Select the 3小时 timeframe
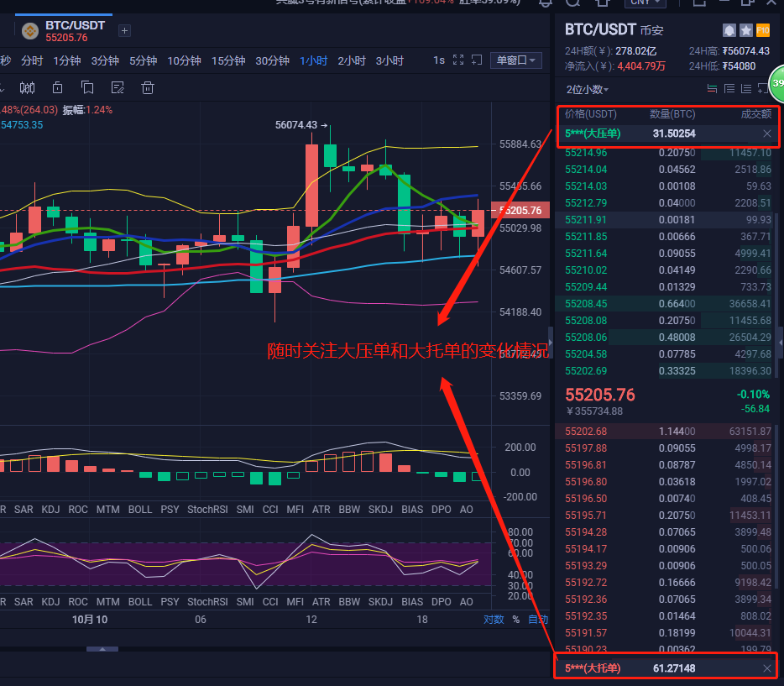This screenshot has height=686, width=784. tap(389, 61)
